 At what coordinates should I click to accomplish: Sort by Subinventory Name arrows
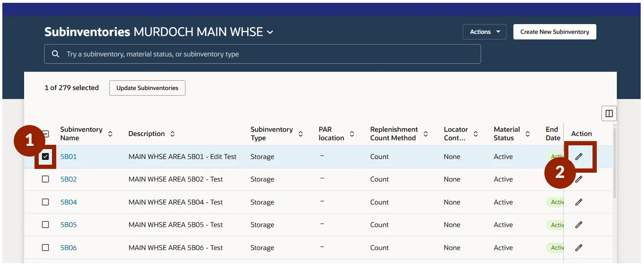[x=110, y=134]
